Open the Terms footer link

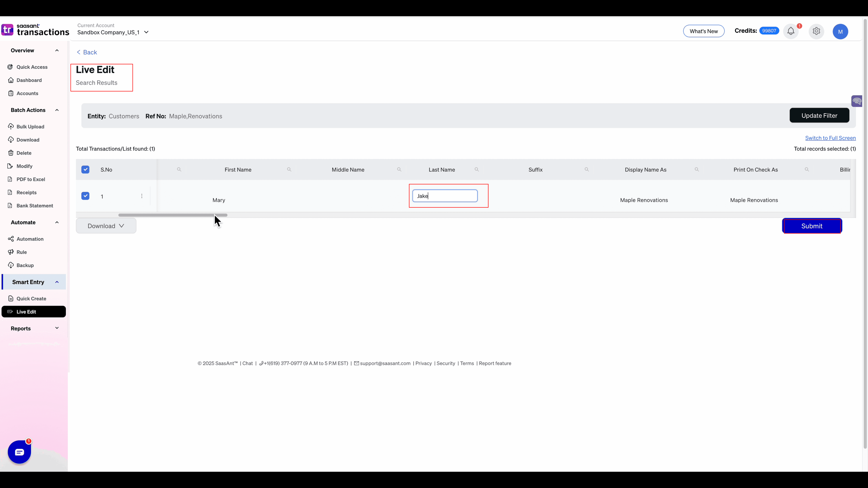(x=467, y=363)
